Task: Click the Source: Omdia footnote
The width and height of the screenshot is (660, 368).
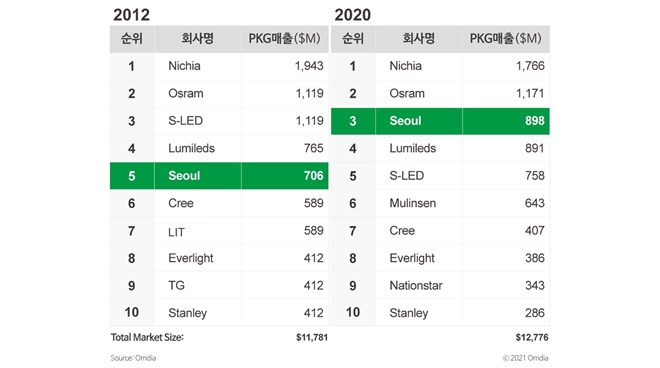Action: pos(133,358)
